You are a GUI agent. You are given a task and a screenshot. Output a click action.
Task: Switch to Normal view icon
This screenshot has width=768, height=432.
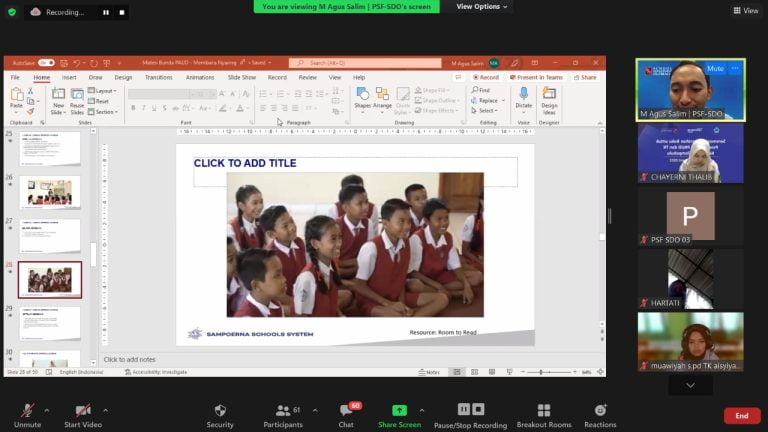click(456, 372)
